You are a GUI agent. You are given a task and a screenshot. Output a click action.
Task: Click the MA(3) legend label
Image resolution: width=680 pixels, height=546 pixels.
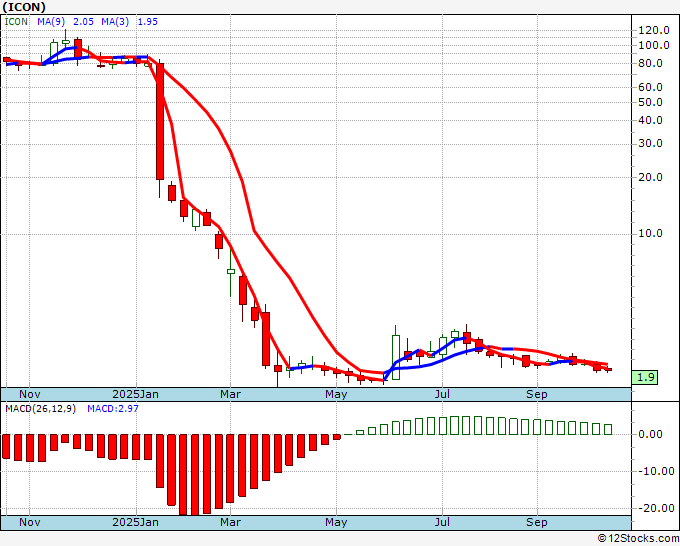(x=115, y=22)
